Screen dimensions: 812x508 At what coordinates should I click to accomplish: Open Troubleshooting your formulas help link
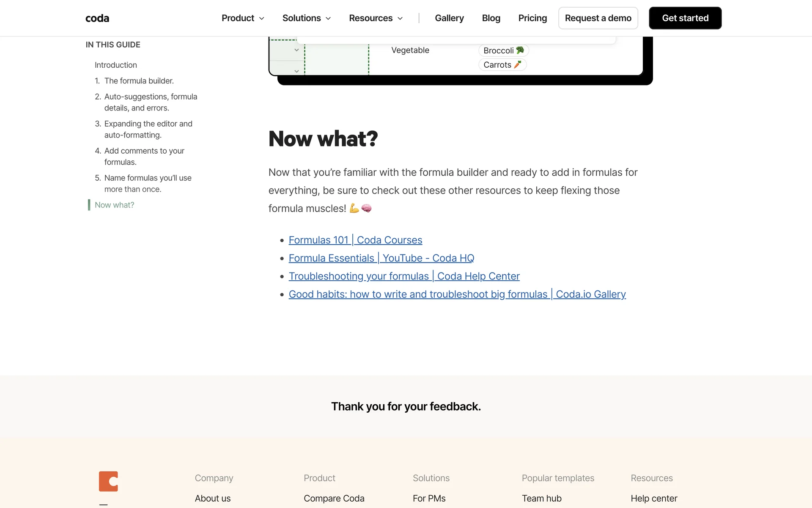click(404, 276)
